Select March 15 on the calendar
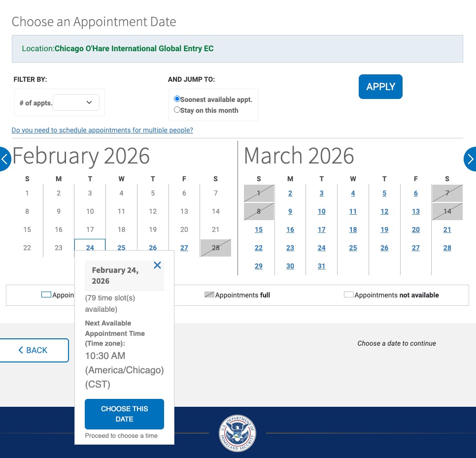 [259, 229]
